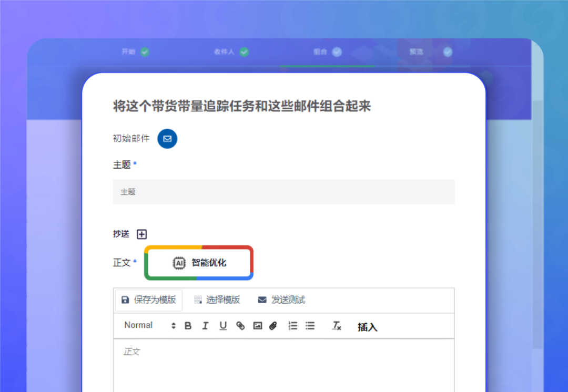
Task: Click the 智能优化 AI optimization button
Action: pyautogui.click(x=199, y=263)
